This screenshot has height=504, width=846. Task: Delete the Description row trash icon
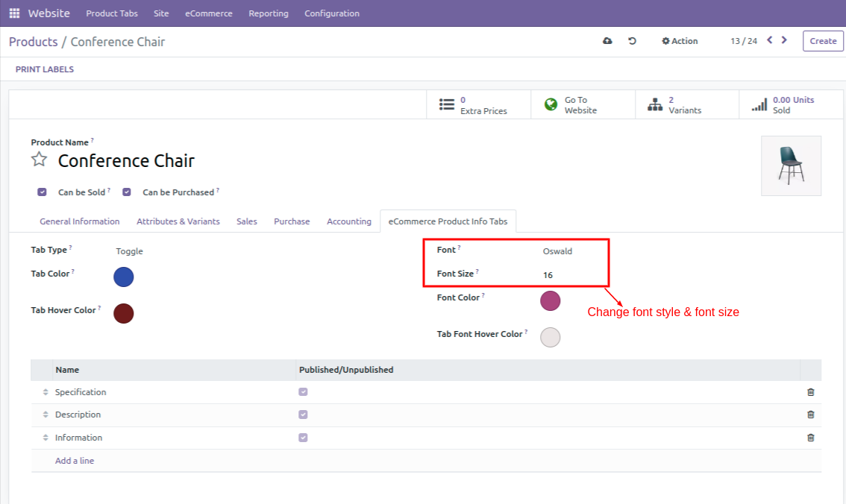tap(810, 415)
